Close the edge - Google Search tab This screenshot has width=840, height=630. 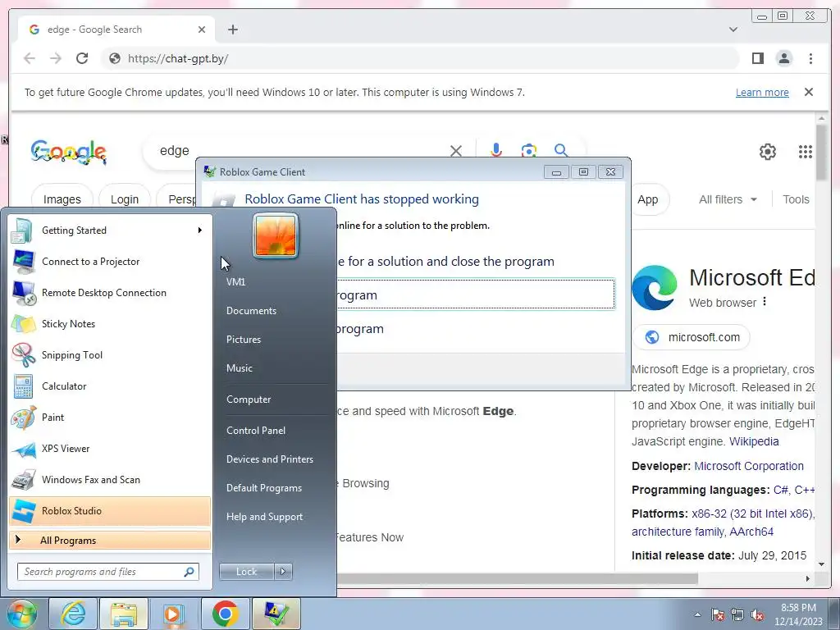202,30
